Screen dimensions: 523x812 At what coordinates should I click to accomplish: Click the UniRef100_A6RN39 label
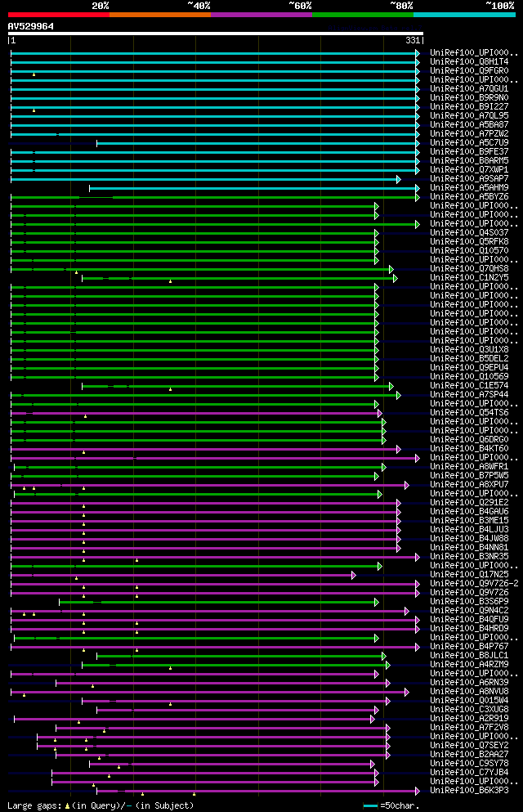469,682
